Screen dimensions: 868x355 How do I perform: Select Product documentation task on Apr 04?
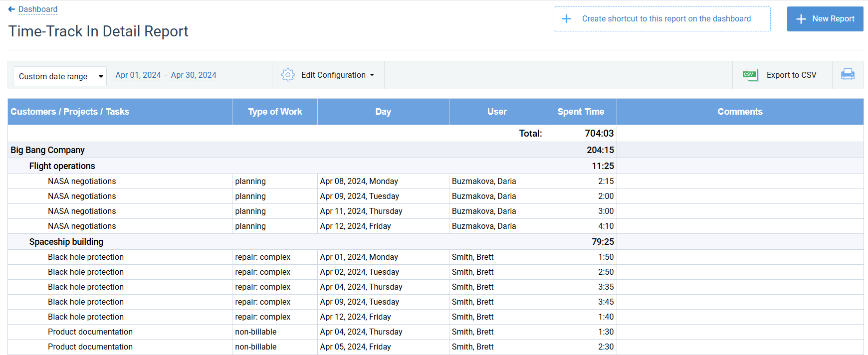pyautogui.click(x=90, y=332)
